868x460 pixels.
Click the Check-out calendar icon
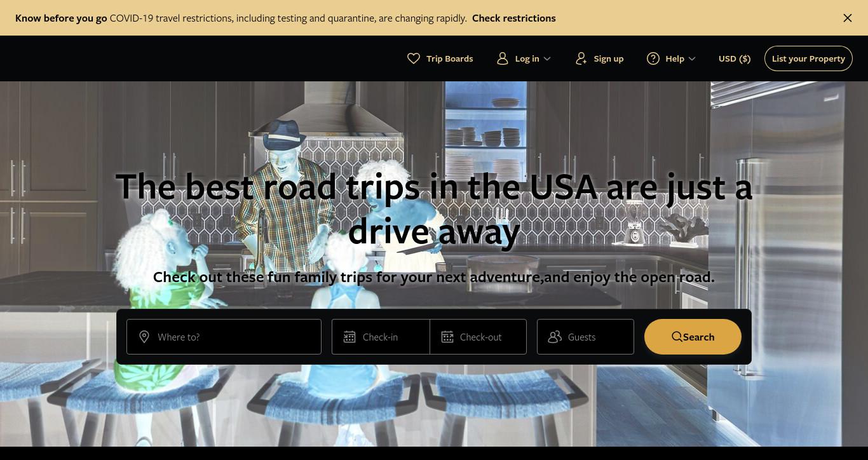click(x=447, y=337)
